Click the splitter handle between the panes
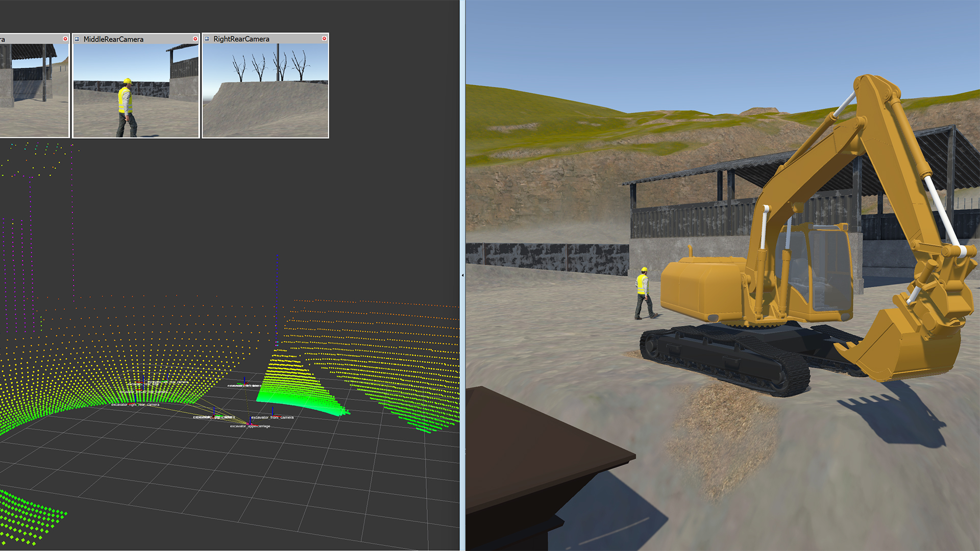The width and height of the screenshot is (980, 551). coord(462,275)
